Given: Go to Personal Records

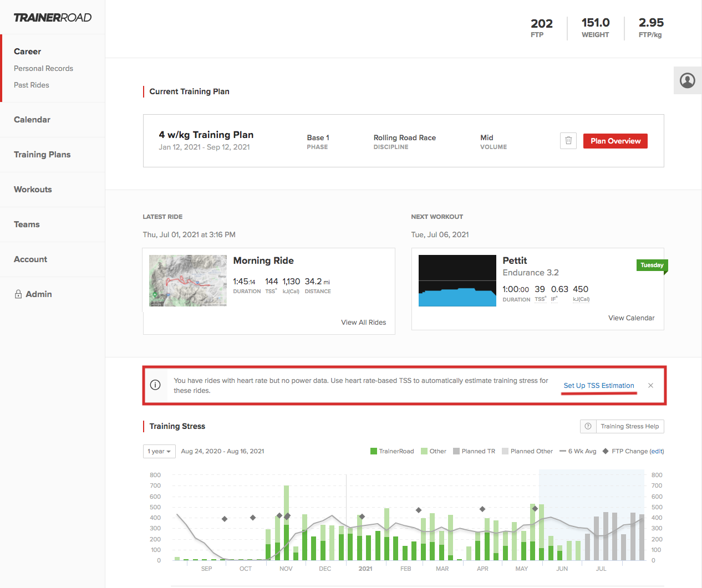Looking at the screenshot, I should pyautogui.click(x=43, y=68).
